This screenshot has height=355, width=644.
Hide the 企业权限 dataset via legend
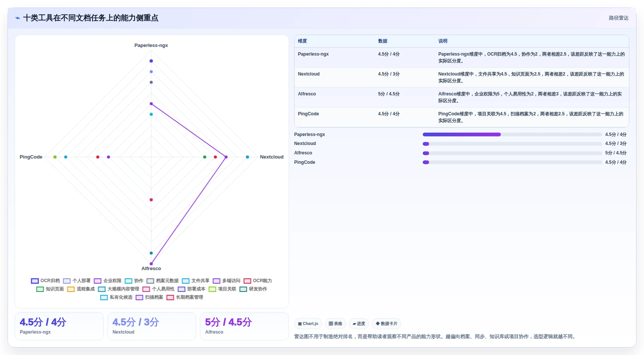coord(107,281)
